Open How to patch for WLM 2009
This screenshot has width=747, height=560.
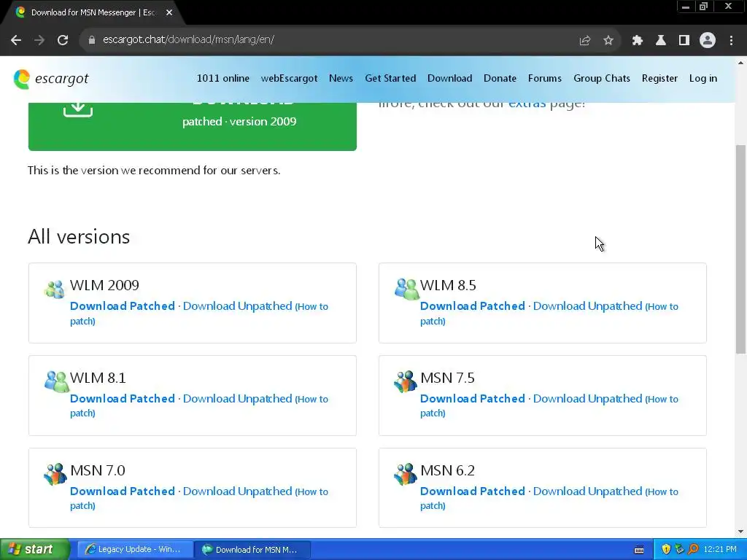pos(311,307)
